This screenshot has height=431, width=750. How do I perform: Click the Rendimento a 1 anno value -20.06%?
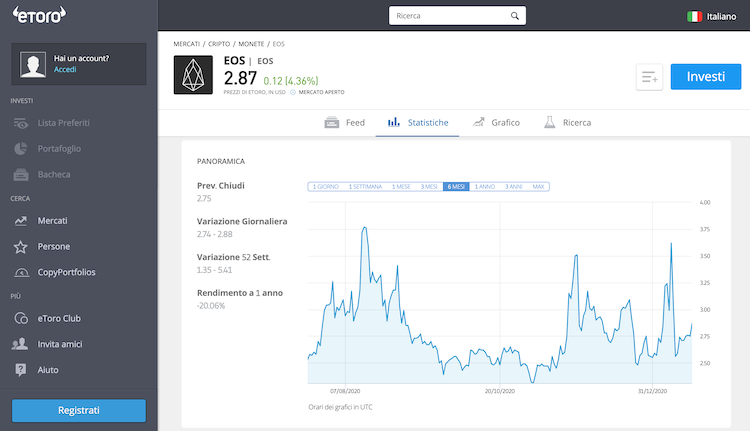[211, 306]
